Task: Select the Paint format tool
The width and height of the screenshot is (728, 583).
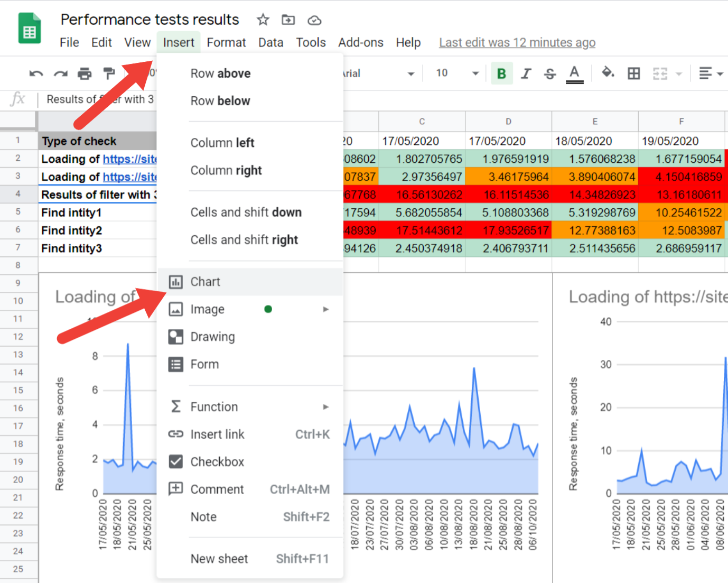Action: point(109,73)
